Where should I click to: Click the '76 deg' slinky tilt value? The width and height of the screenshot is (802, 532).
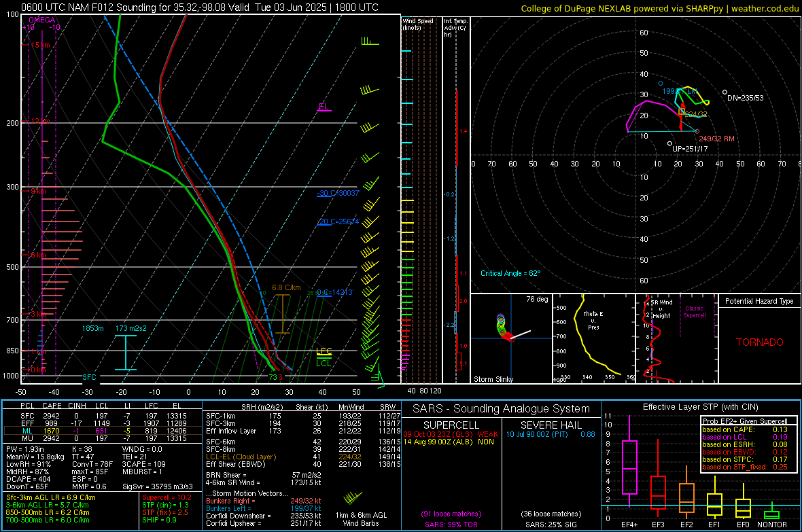click(537, 299)
